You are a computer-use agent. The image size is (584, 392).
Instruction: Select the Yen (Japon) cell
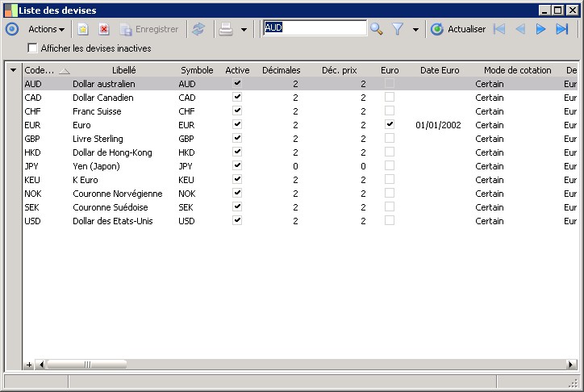point(96,166)
